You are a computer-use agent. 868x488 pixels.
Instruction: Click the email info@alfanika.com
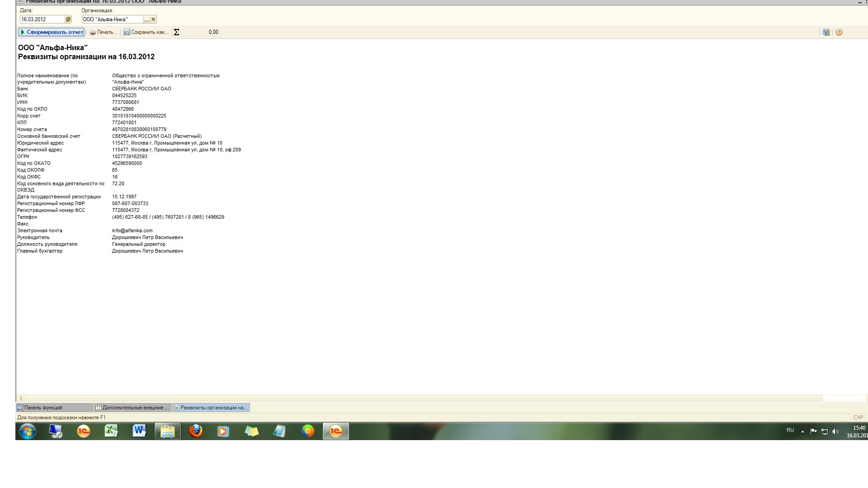click(132, 230)
